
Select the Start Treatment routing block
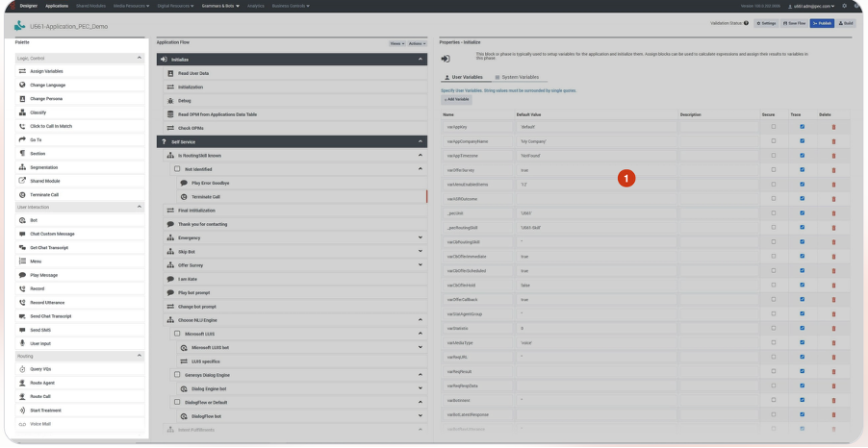80,411
